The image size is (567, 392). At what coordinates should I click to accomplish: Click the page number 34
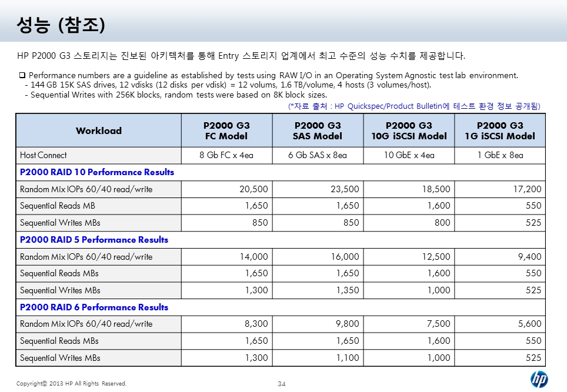282,384
